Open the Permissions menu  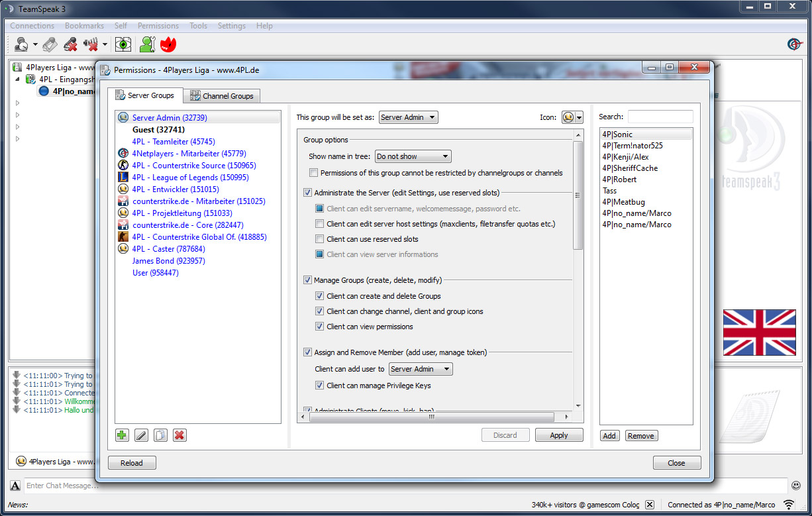158,25
